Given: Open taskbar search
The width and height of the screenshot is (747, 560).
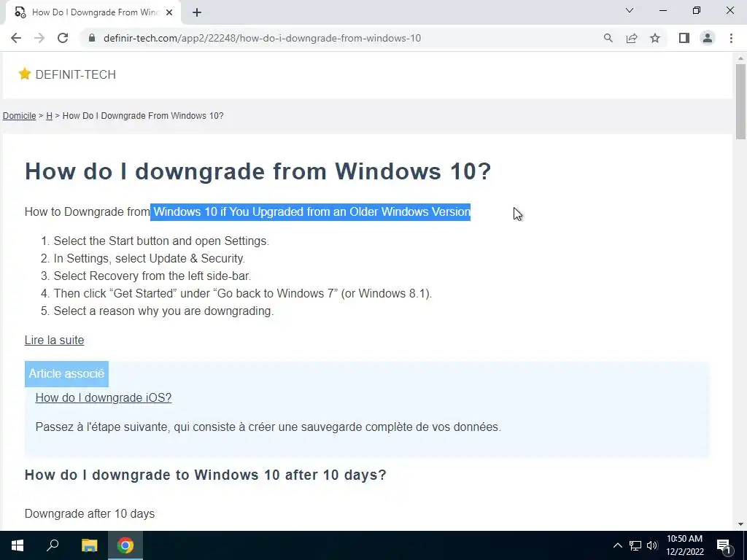Looking at the screenshot, I should click(53, 545).
